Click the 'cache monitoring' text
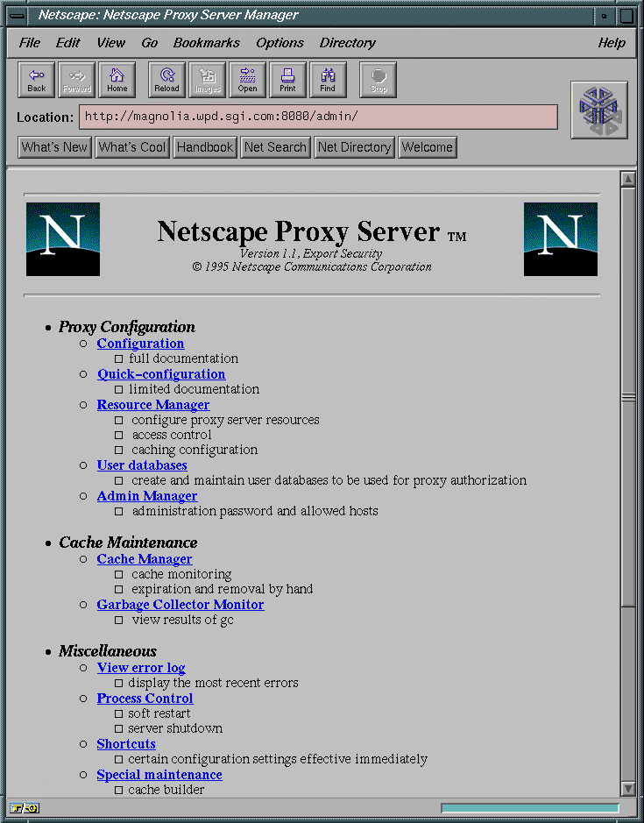Viewport: 644px width, 823px height. pyautogui.click(x=181, y=574)
